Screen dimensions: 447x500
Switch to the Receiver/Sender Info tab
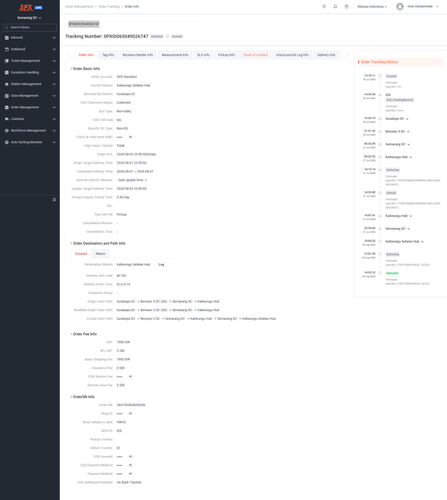pyautogui.click(x=138, y=55)
